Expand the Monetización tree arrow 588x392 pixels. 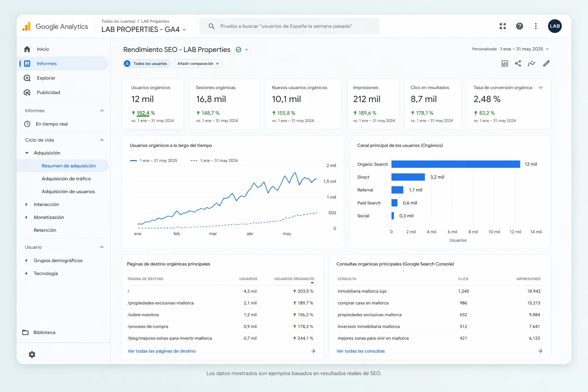(26, 217)
